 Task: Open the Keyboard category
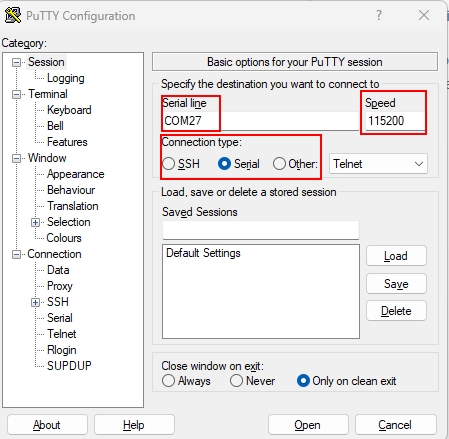[69, 110]
